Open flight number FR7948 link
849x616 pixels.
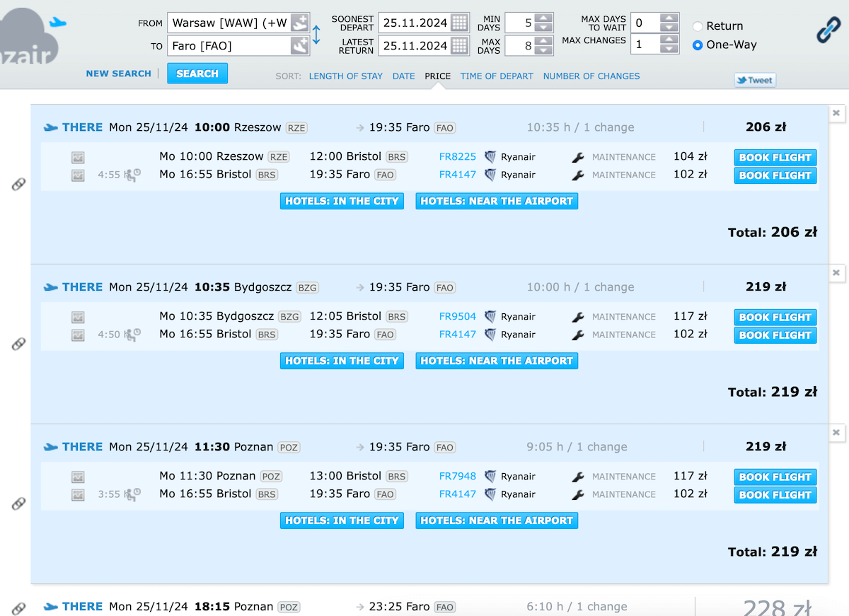point(457,476)
